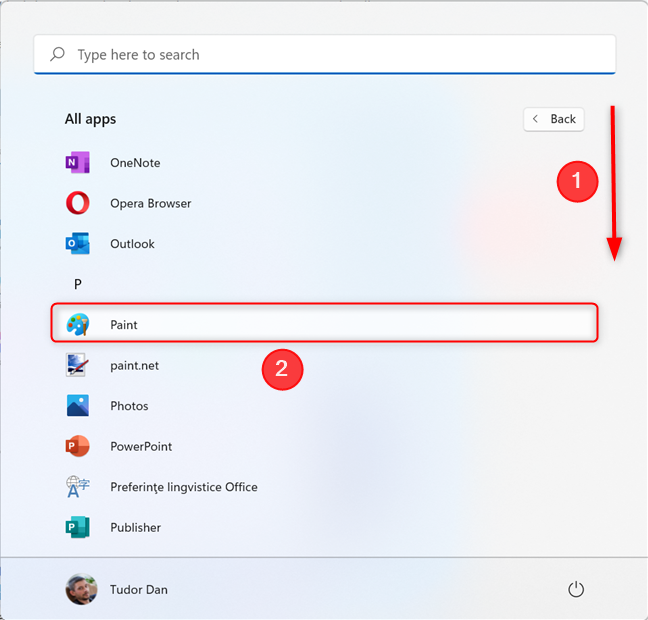Click Preferinţe lingvistice Office label
Image resolution: width=648 pixels, height=620 pixels.
[x=183, y=487]
